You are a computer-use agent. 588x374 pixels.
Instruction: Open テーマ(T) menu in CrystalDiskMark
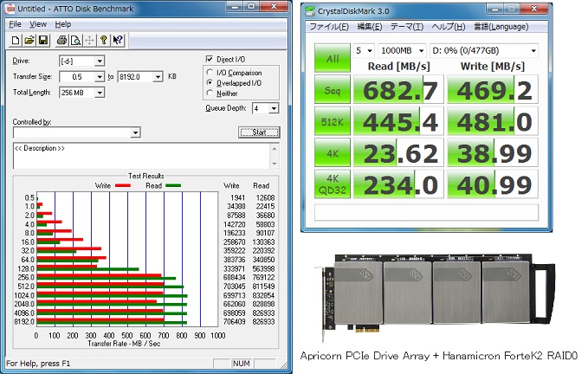407,27
